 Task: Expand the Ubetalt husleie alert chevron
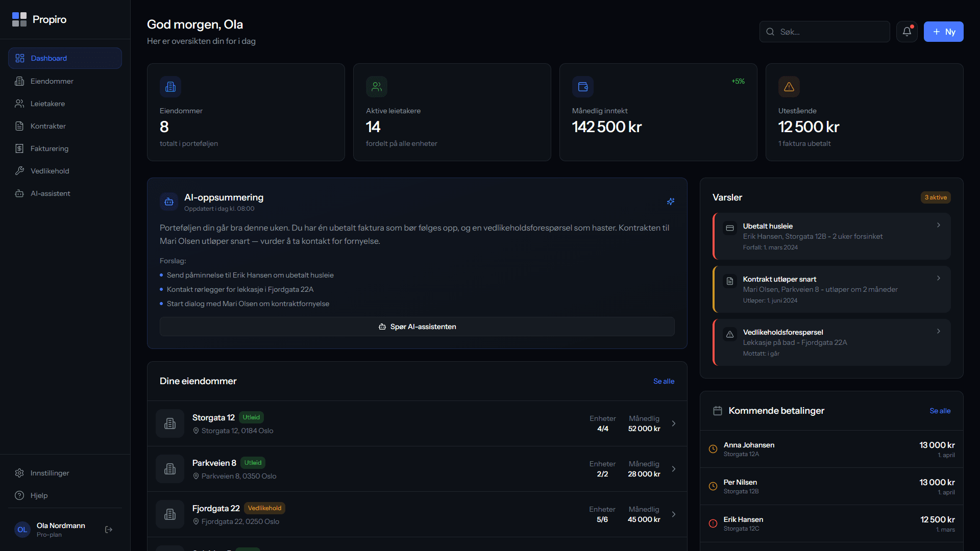(x=938, y=225)
